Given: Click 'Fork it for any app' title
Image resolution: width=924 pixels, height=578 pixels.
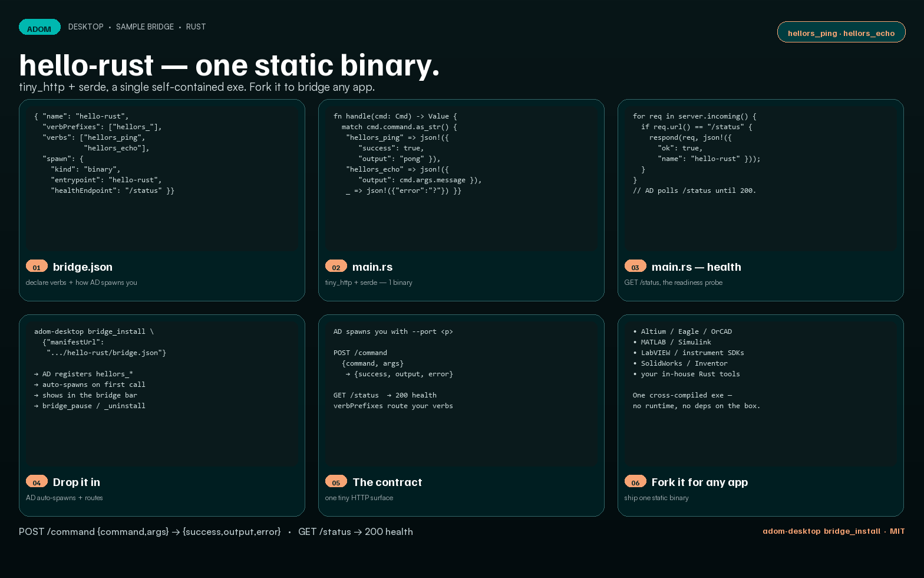Looking at the screenshot, I should [699, 482].
